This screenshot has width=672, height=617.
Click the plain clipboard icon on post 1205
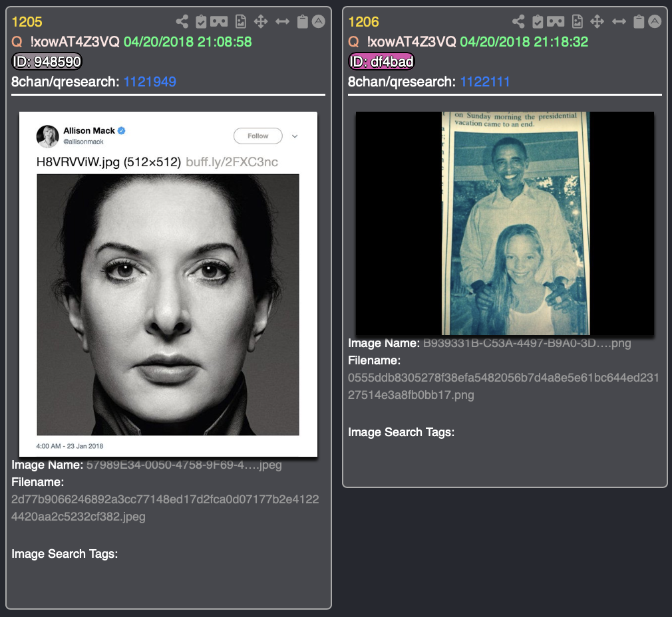[303, 21]
